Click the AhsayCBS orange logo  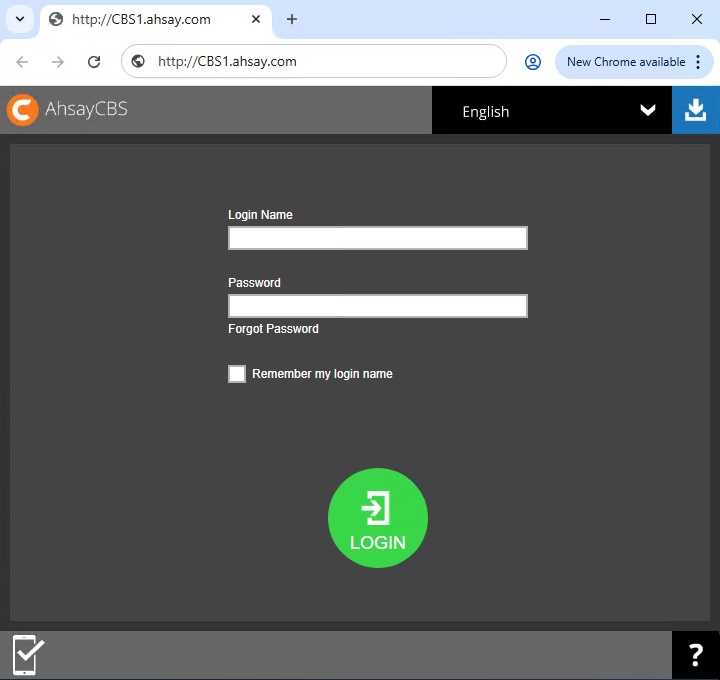point(22,110)
